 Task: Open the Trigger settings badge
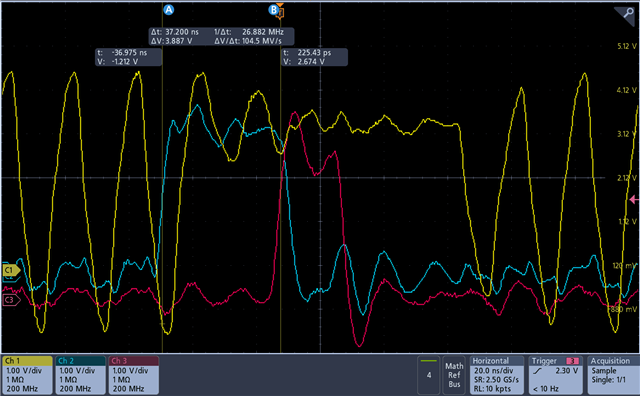pyautogui.click(x=555, y=375)
